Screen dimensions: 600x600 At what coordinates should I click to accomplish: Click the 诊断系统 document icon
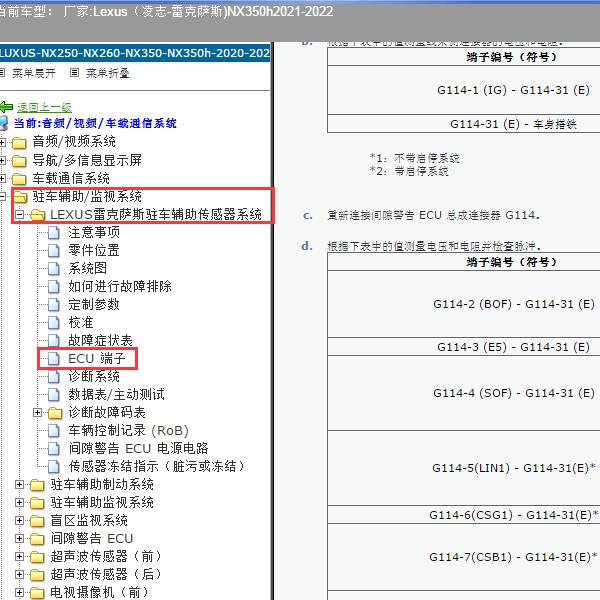pos(54,377)
